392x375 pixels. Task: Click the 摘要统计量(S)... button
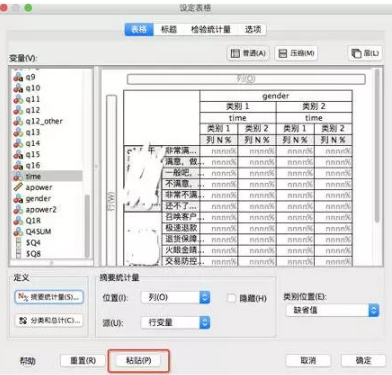(49, 297)
